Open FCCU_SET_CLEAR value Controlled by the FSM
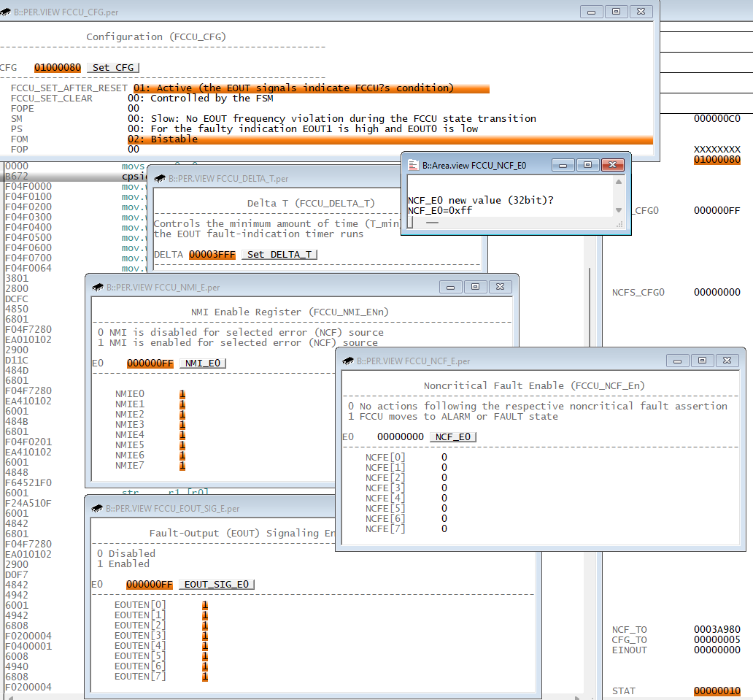This screenshot has height=700, width=753. click(200, 99)
